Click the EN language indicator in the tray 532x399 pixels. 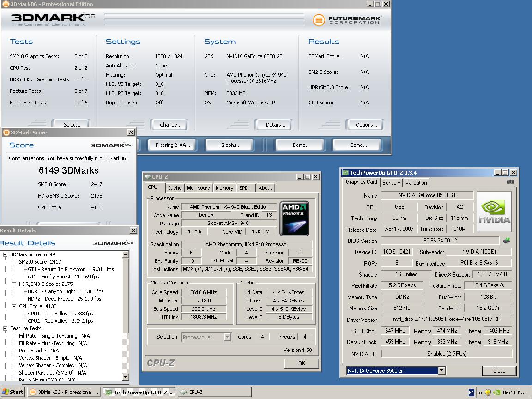coord(471,392)
